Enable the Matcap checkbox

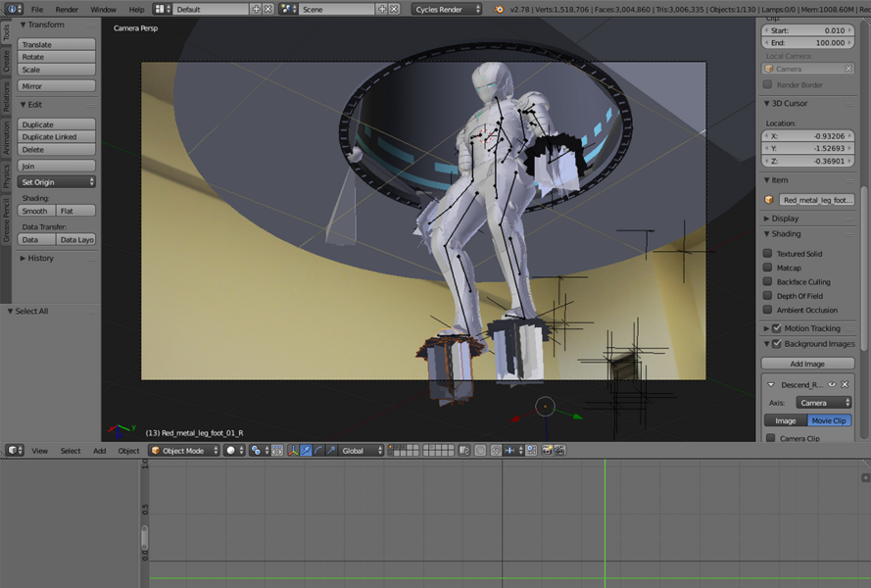768,268
